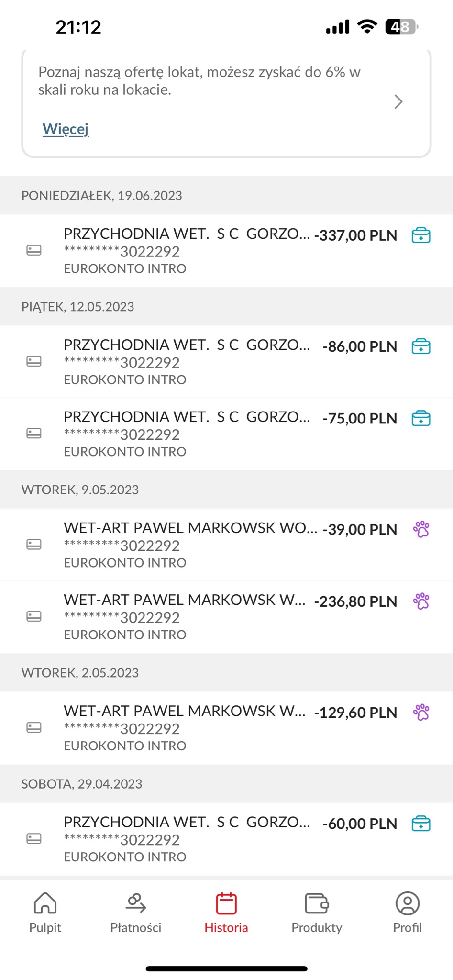This screenshot has width=453, height=980.
Task: Select the Historia tab
Action: (x=226, y=913)
